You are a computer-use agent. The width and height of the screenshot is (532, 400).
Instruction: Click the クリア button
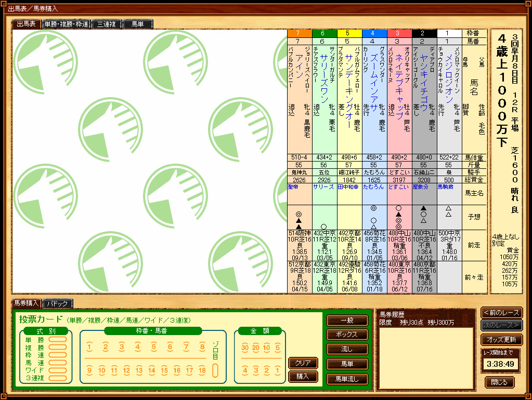tap(303, 363)
